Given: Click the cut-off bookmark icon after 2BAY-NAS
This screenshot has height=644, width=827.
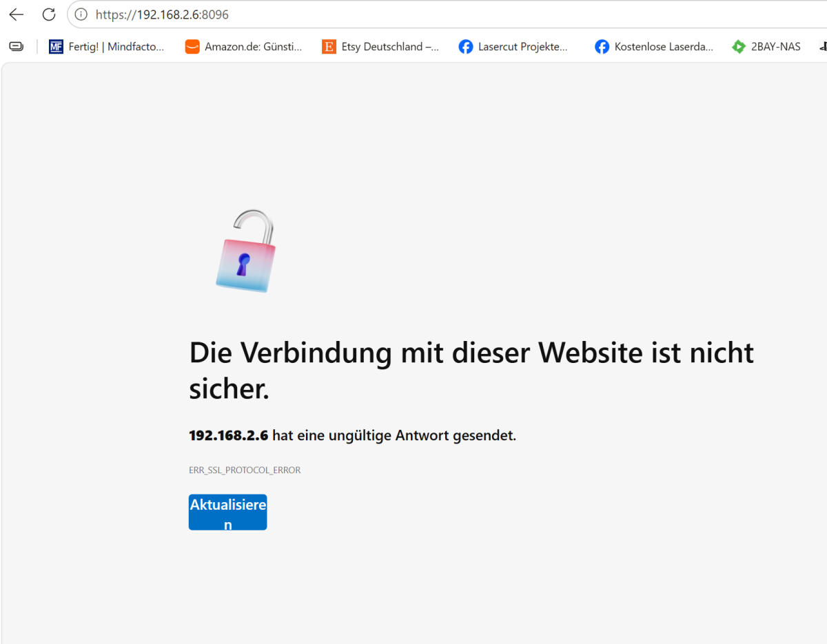Looking at the screenshot, I should coord(823,47).
